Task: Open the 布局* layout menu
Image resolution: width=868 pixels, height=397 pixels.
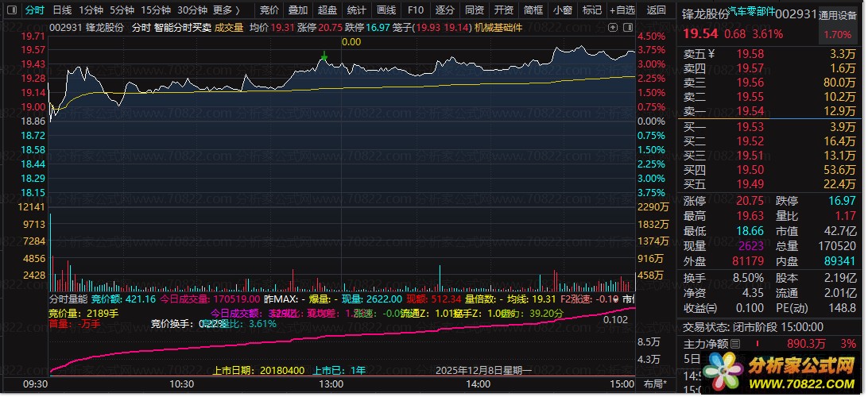Action: [x=656, y=384]
